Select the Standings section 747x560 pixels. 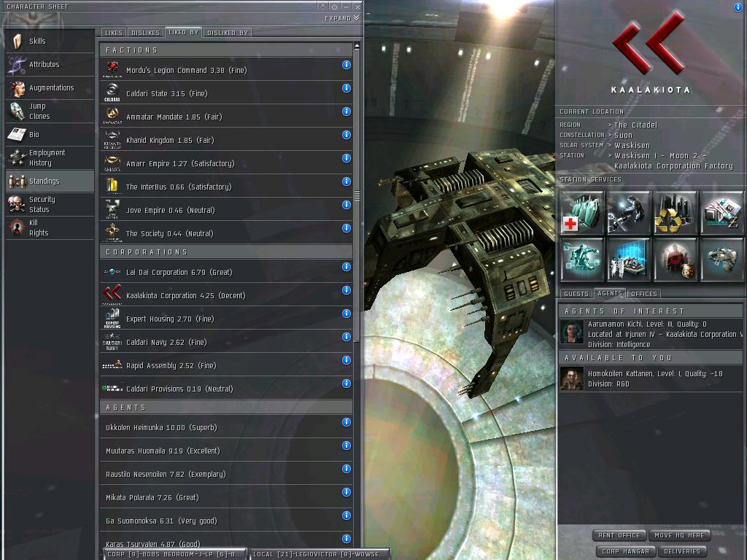coord(50,182)
